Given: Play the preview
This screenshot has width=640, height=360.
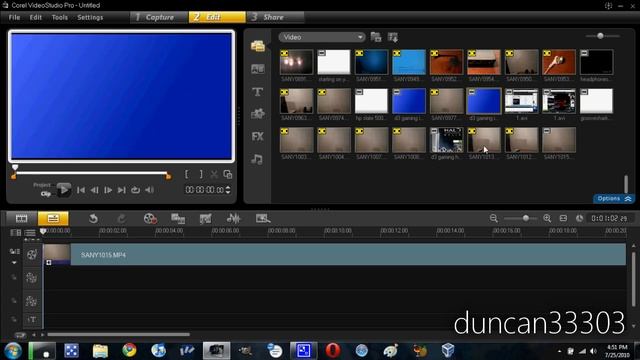Looking at the screenshot, I should (x=63, y=190).
